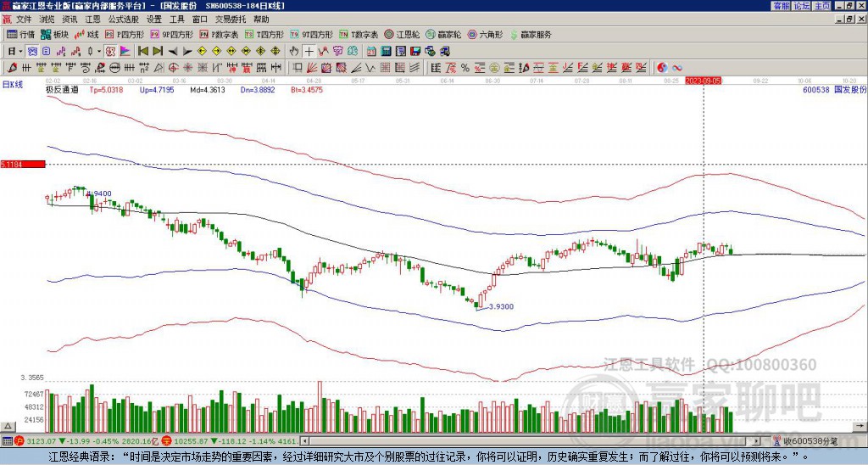This screenshot has width=868, height=465.
Task: Open the 文件 menu
Action: coord(24,20)
